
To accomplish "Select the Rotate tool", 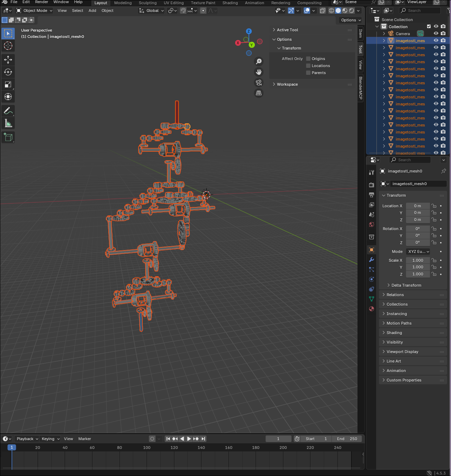I will 8,72.
